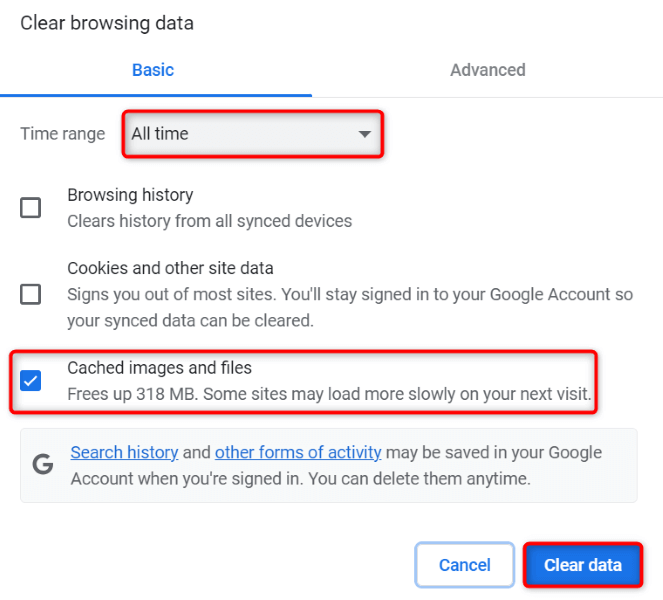Click the Time range label text

tap(62, 134)
